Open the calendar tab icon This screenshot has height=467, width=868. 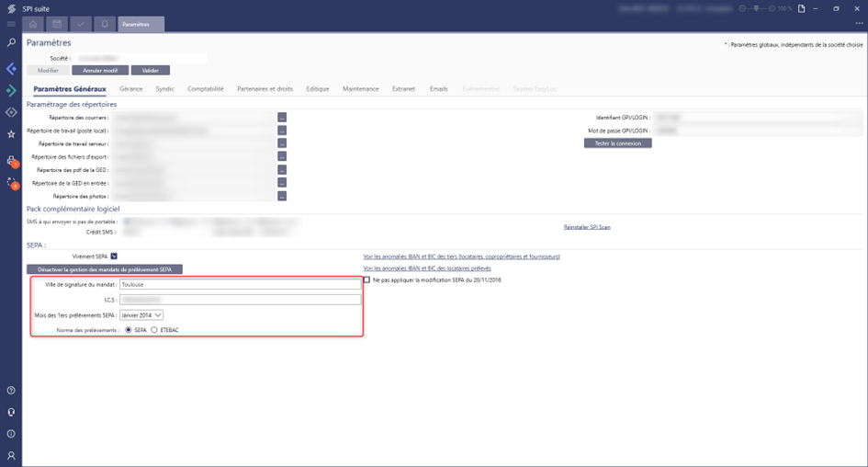[x=57, y=24]
